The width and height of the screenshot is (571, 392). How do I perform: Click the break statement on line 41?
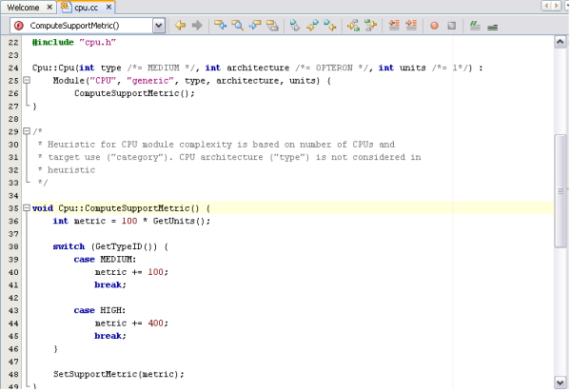click(110, 284)
